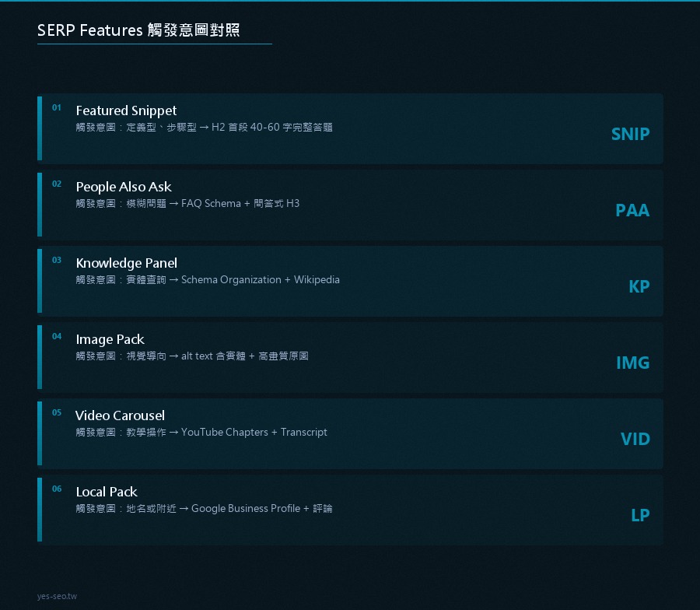Click the VID badge on Video Carousel row
Viewport: 700px width, 610px height.
(635, 439)
